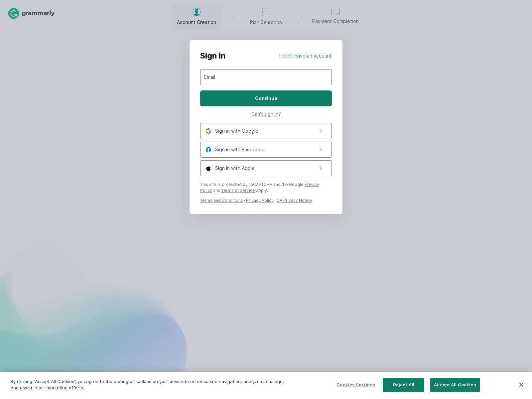The height and width of the screenshot is (399, 532).
Task: Click the Reject All cookies button
Action: pyautogui.click(x=403, y=385)
